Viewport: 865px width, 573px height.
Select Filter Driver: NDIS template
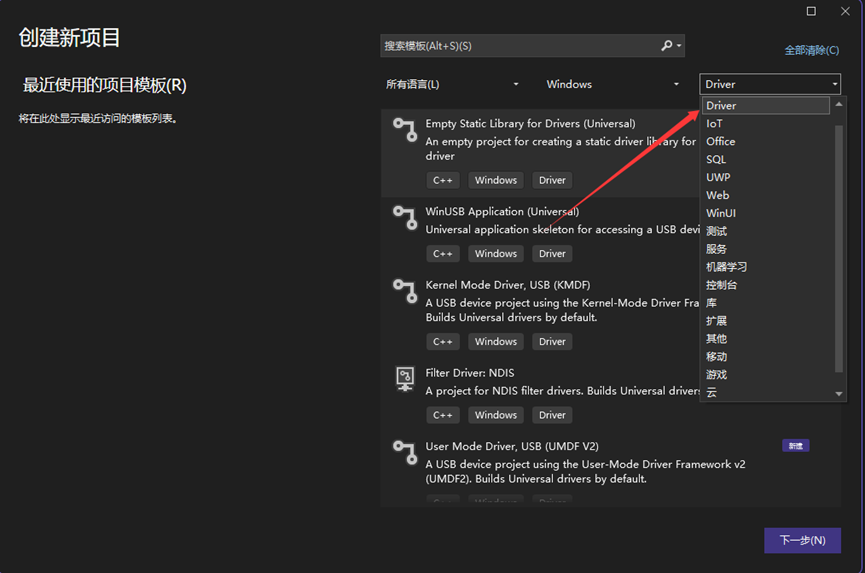point(540,394)
